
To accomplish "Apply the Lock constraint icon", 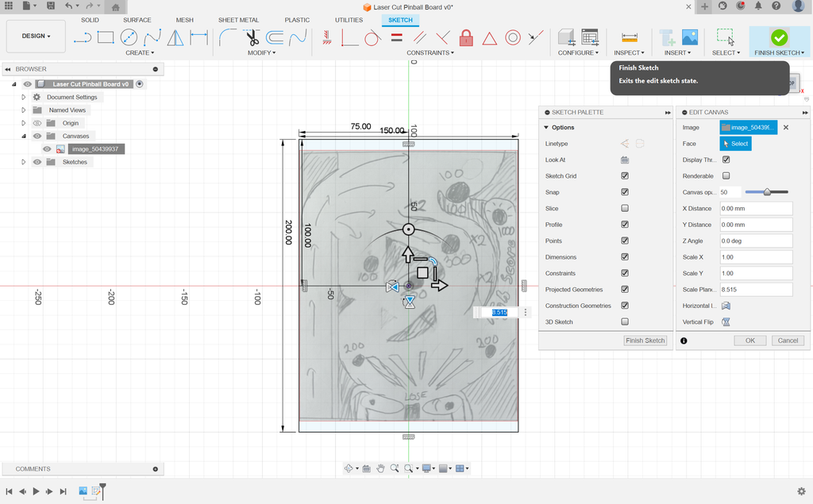I will click(466, 38).
